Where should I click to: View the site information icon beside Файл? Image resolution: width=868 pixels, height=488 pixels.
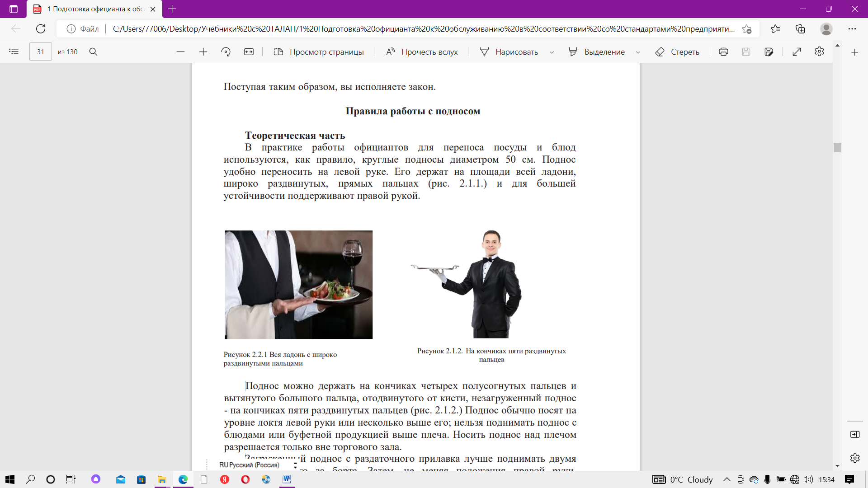pos(71,29)
